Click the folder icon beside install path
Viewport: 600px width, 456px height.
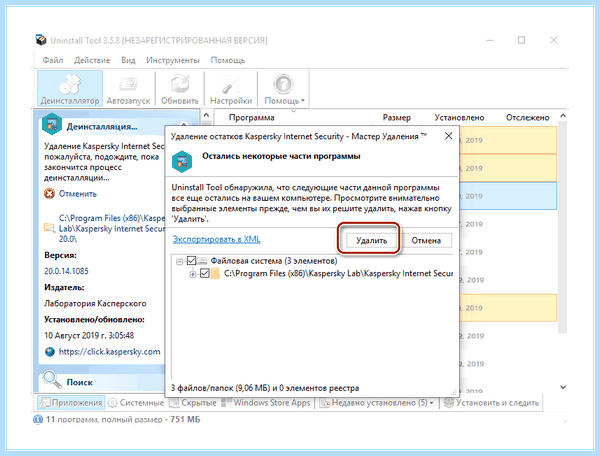tap(49, 228)
